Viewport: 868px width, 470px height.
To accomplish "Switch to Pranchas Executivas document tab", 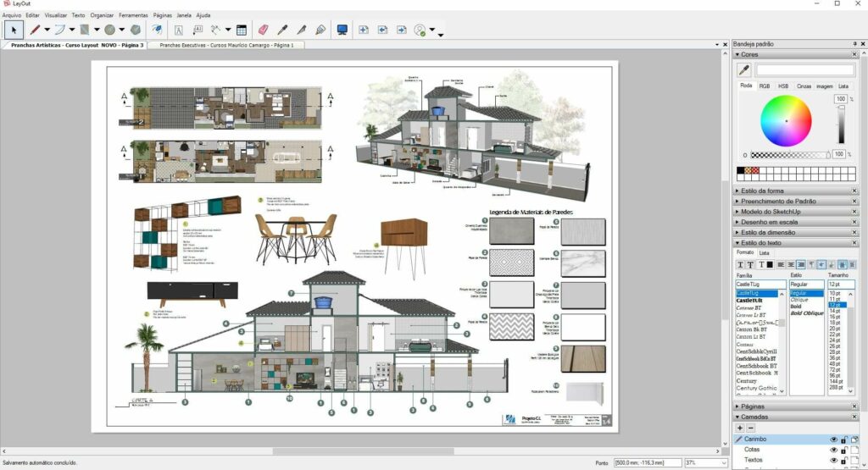I will tap(226, 46).
